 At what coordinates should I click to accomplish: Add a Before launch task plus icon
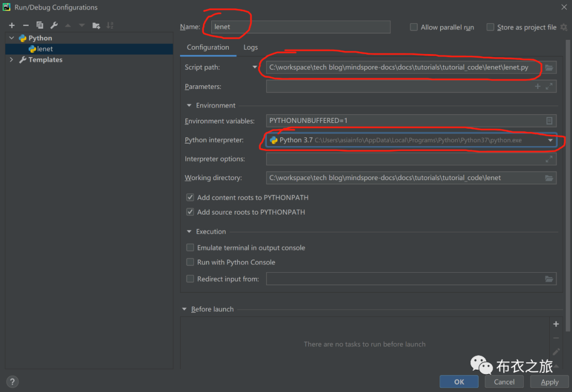[x=556, y=324]
